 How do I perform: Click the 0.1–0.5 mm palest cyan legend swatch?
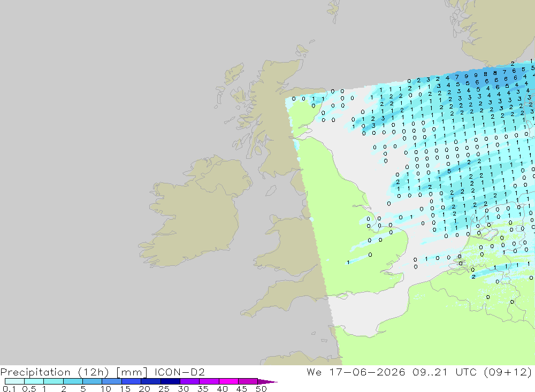click(x=14, y=381)
